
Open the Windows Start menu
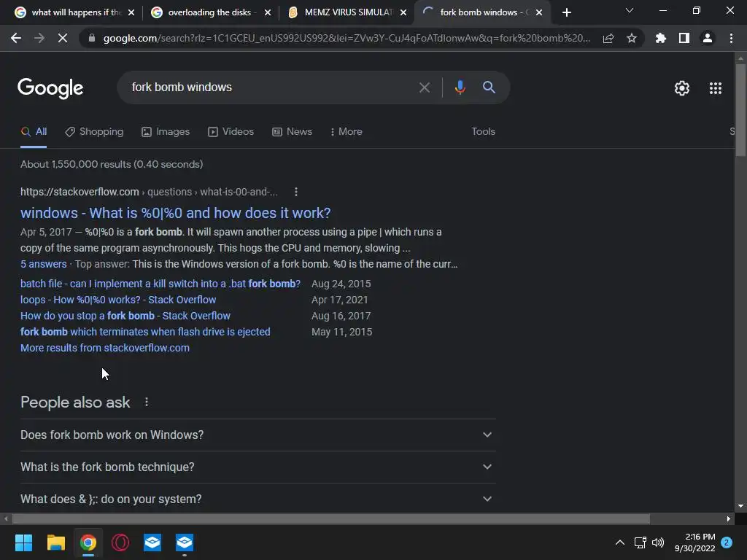coord(23,542)
